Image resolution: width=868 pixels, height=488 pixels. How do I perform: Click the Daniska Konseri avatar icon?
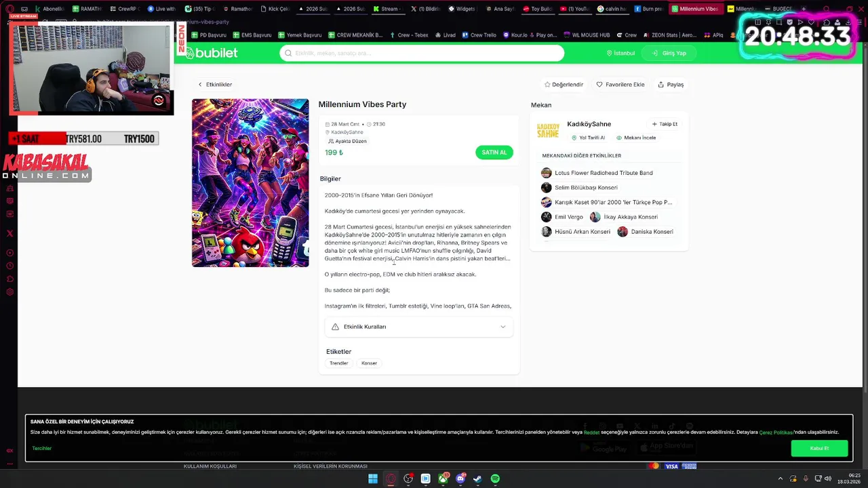point(623,232)
